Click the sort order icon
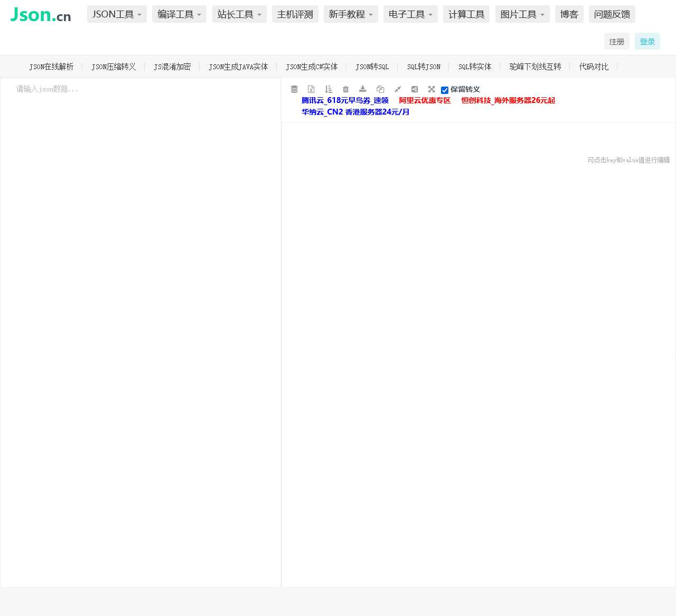 pyautogui.click(x=328, y=89)
